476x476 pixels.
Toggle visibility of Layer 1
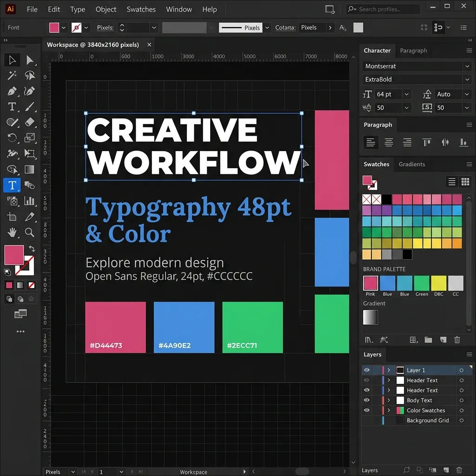(367, 370)
